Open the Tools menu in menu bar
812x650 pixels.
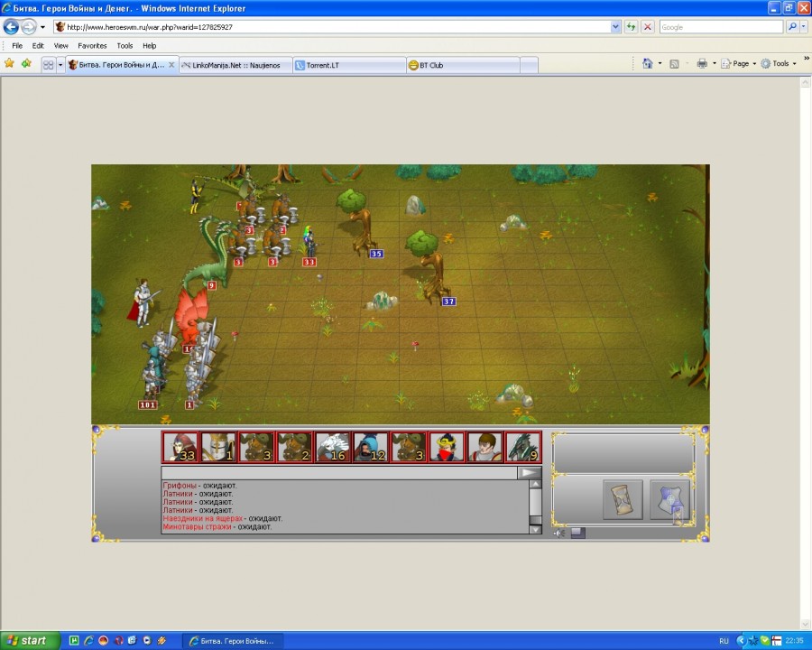click(x=125, y=46)
